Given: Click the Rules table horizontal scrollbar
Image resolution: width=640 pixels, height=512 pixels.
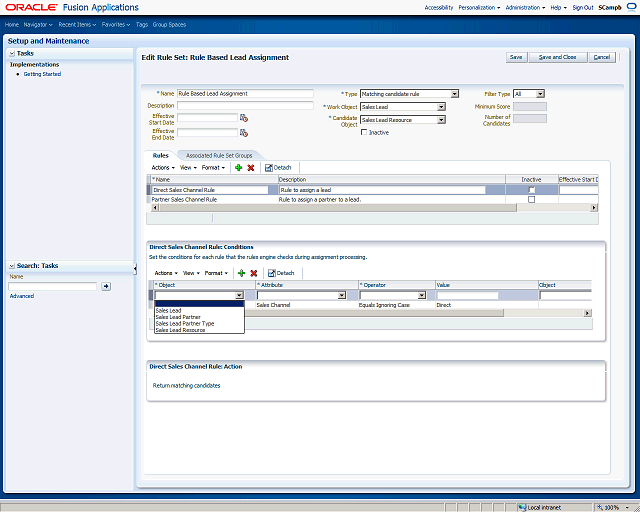Looking at the screenshot, I should 338,208.
